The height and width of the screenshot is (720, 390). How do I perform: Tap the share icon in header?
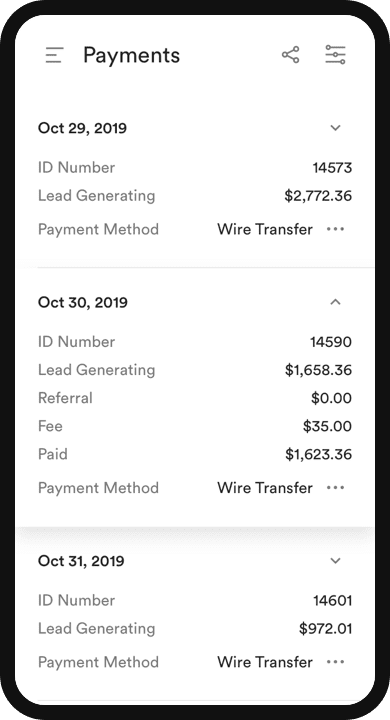pos(290,55)
